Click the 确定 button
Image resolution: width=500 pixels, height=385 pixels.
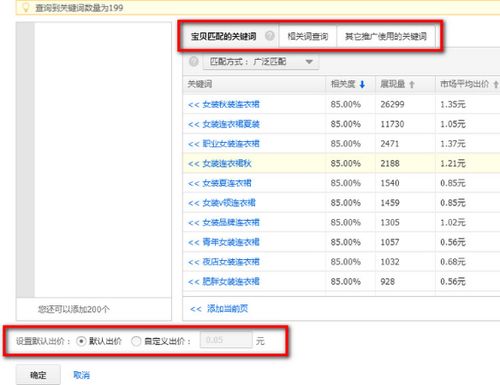[38, 375]
